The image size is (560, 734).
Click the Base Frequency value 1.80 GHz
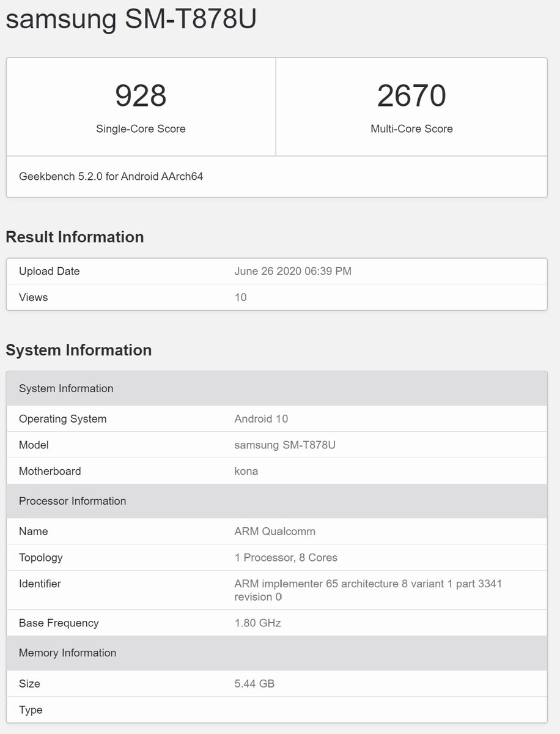[x=257, y=623]
